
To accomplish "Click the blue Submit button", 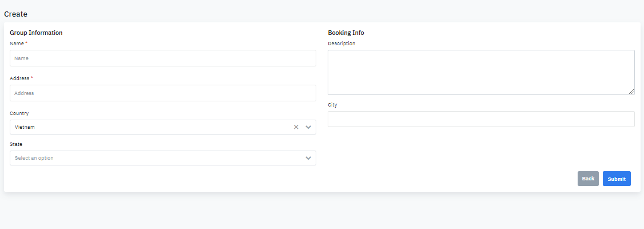I will coord(617,179).
